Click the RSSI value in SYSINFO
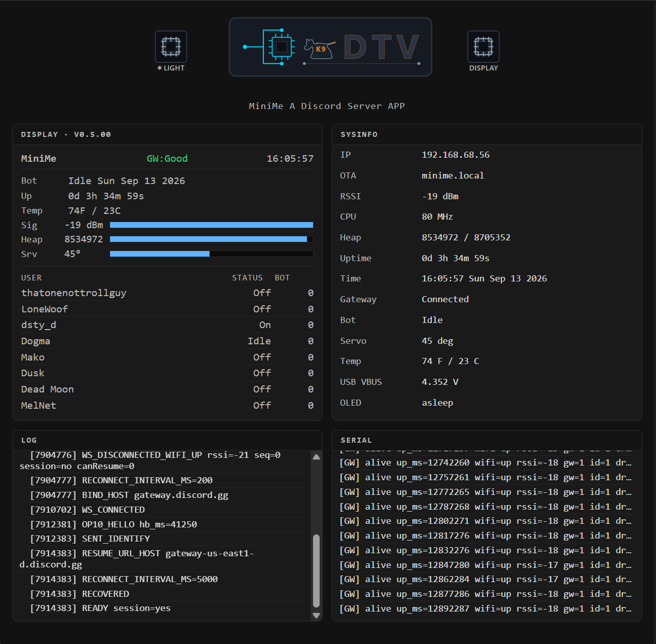656x644 pixels. (x=440, y=196)
